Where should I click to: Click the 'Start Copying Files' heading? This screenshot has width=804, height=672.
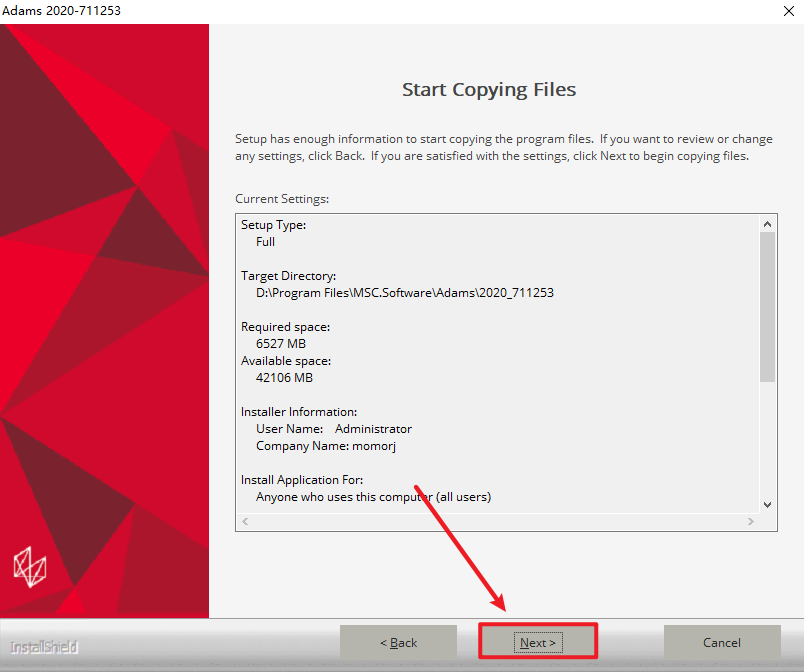[x=489, y=90]
